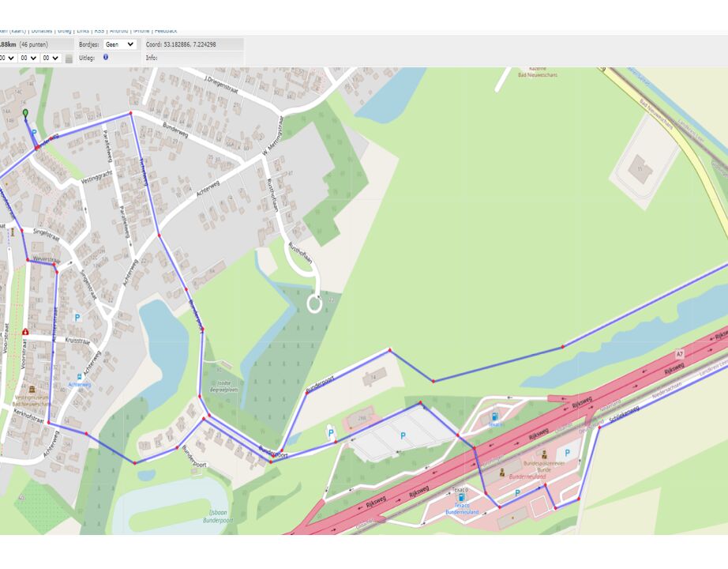Select the Texaco fuel icon north of Rijksweg
Image resolution: width=728 pixels, height=569 pixels.
(494, 416)
